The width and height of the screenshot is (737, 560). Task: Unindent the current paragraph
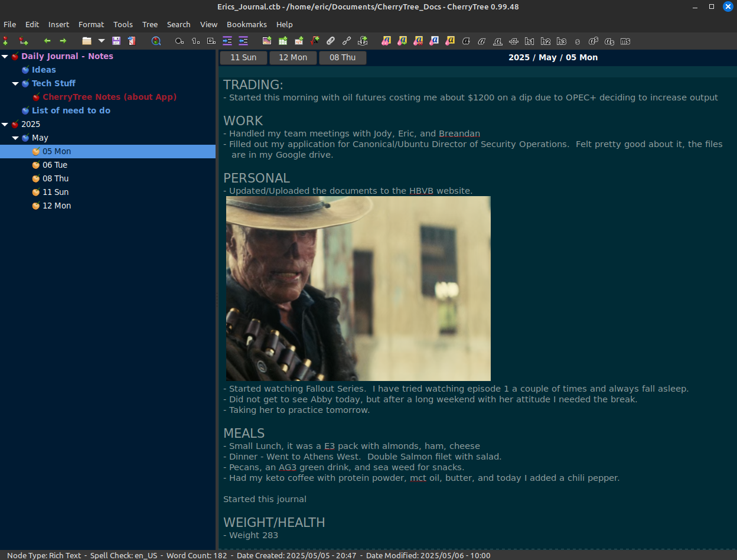[x=243, y=41]
